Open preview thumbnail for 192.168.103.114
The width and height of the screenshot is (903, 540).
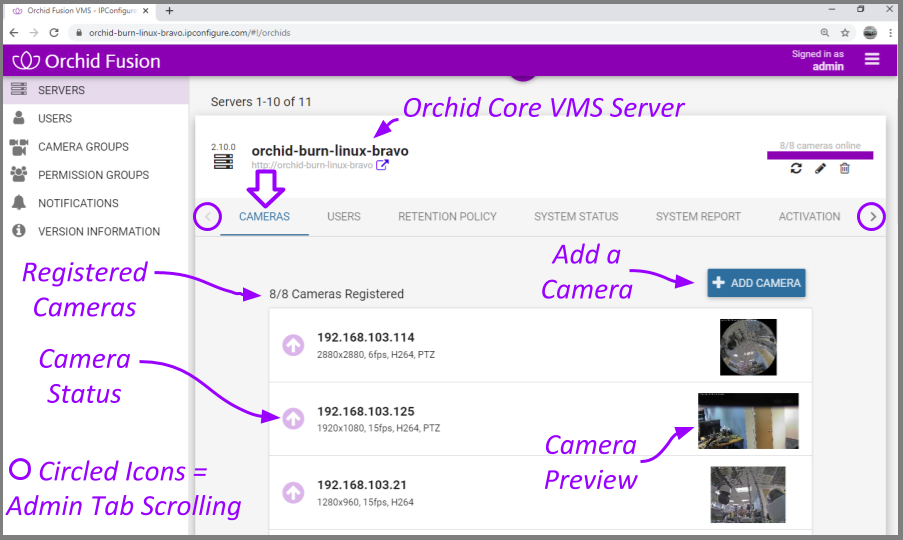pyautogui.click(x=748, y=347)
